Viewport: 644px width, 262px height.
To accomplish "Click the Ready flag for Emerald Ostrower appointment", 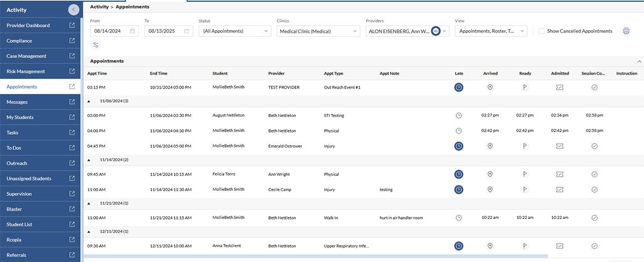I will [525, 146].
